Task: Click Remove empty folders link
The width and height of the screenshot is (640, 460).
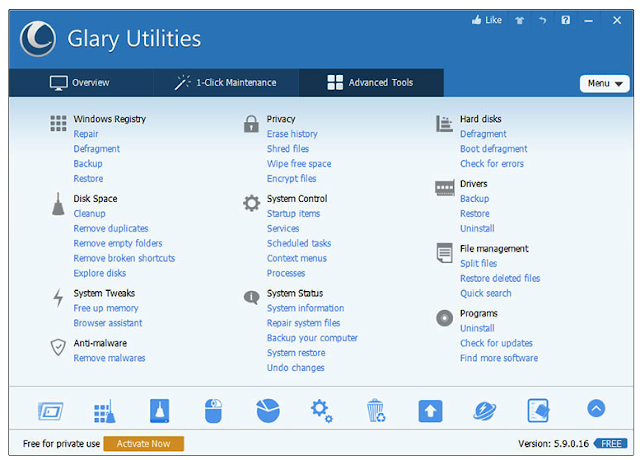Action: [118, 244]
